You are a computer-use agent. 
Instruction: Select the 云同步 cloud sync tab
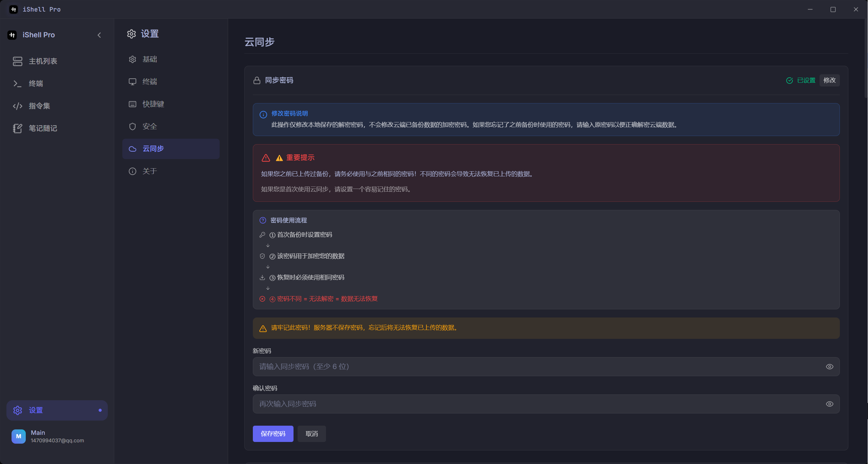(x=171, y=149)
